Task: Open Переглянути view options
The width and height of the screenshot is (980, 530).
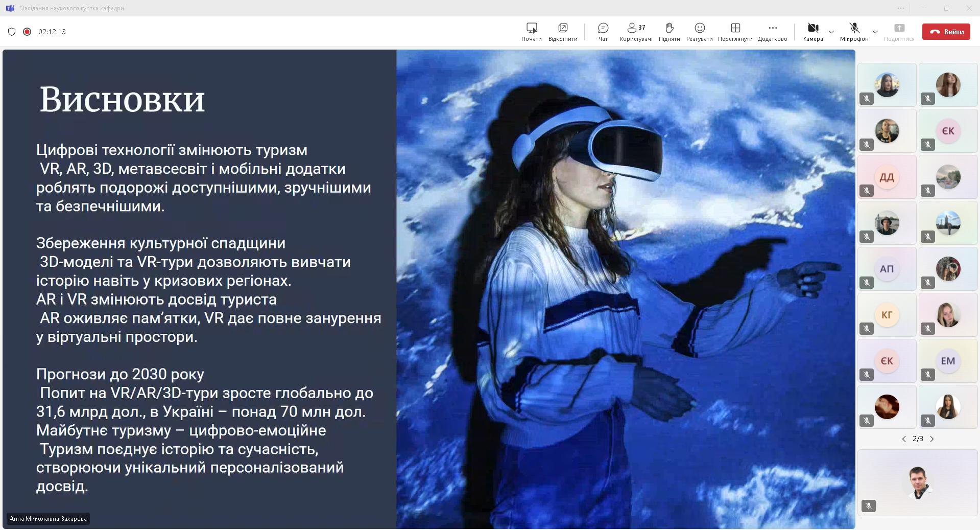Action: pos(735,32)
